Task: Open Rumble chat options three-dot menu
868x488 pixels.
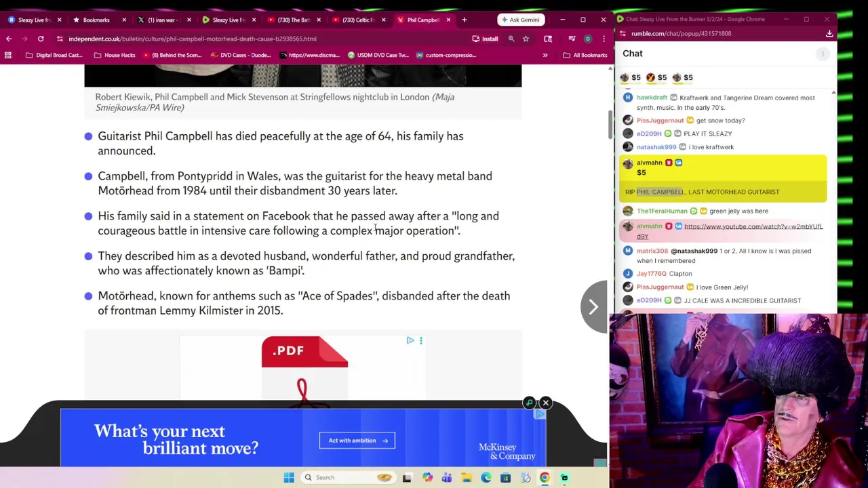Action: pos(823,54)
